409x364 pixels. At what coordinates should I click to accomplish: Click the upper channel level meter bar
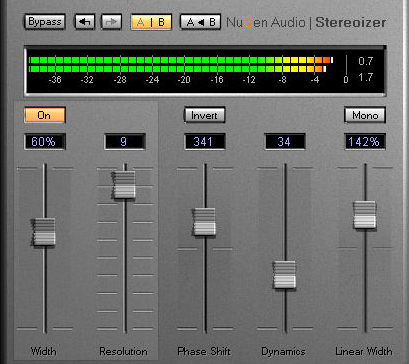[x=181, y=60]
